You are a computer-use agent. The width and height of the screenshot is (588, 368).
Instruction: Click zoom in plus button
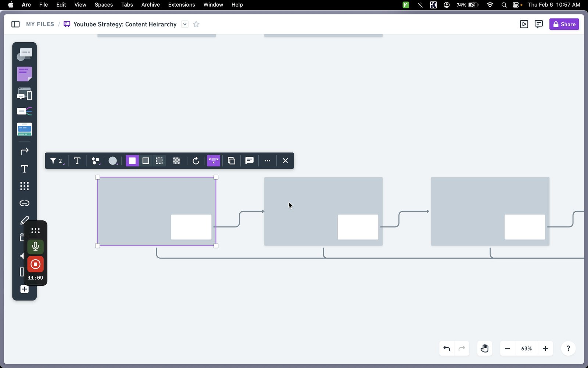click(545, 348)
